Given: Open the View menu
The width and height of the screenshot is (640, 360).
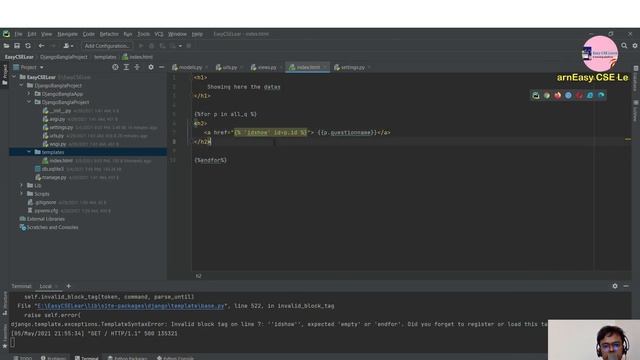Looking at the screenshot, I should pyautogui.click(x=47, y=34).
